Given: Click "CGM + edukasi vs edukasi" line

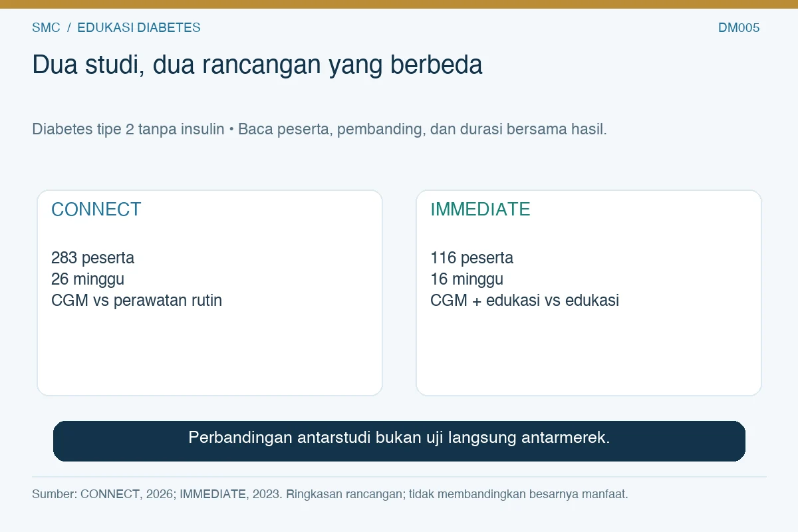Looking at the screenshot, I should pos(525,300).
